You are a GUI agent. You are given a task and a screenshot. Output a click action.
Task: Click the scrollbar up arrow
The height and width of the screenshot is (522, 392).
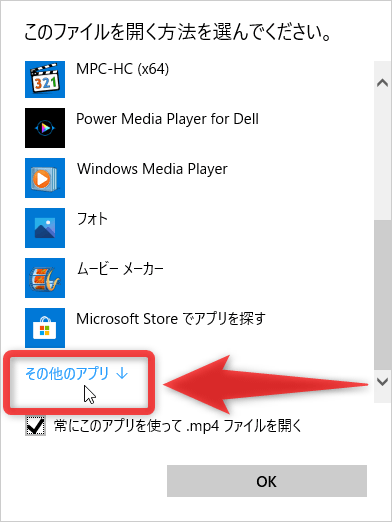(x=382, y=83)
